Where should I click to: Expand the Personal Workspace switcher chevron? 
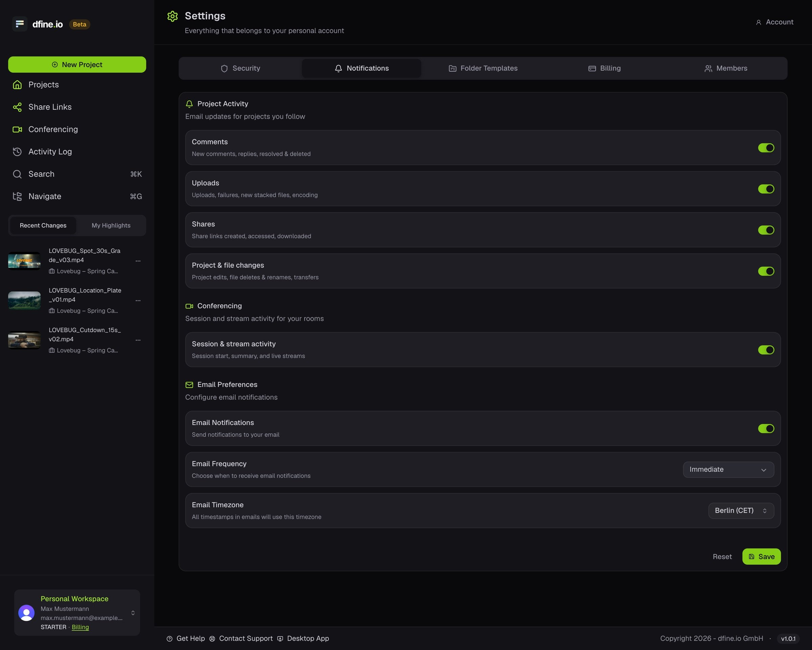click(x=133, y=613)
